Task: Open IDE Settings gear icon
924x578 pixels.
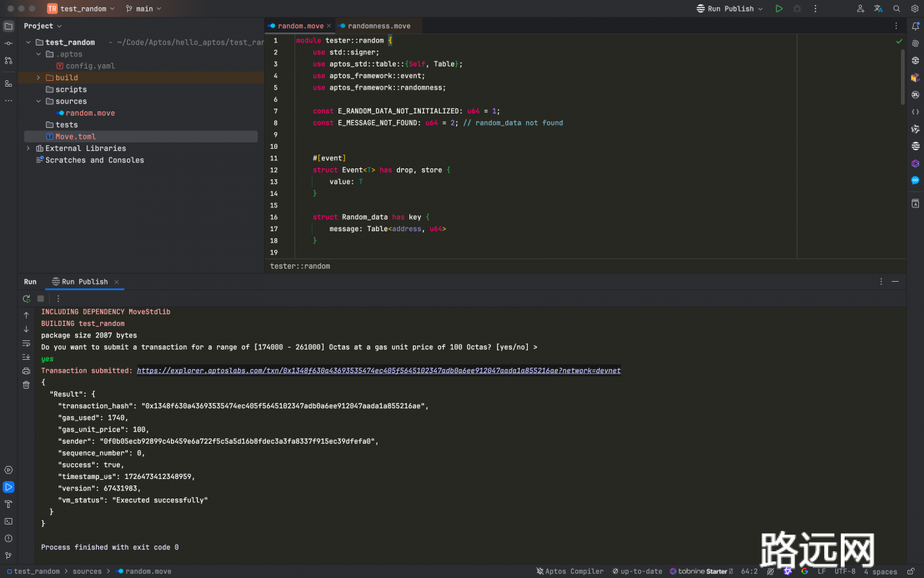Action: pyautogui.click(x=915, y=9)
